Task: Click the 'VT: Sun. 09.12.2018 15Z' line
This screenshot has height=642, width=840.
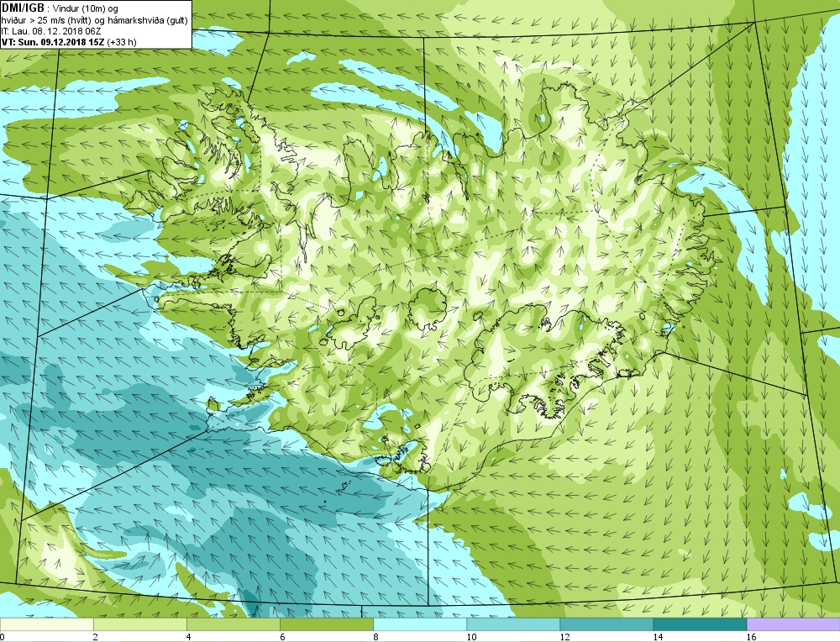Action: coord(53,42)
